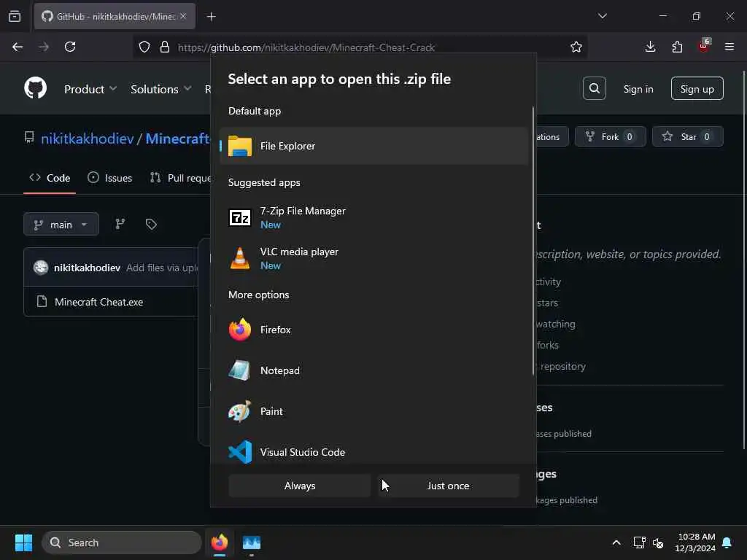
Task: Switch to the Pull requests tab
Action: [181, 178]
